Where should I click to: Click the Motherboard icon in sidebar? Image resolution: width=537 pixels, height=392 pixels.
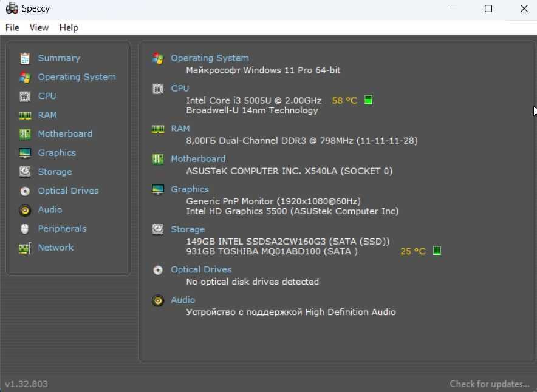pyautogui.click(x=25, y=134)
